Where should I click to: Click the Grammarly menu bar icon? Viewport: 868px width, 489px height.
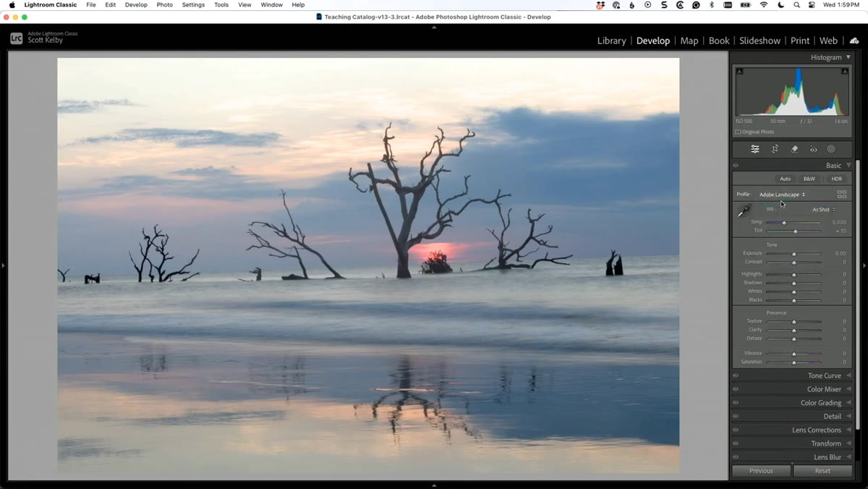pos(696,5)
